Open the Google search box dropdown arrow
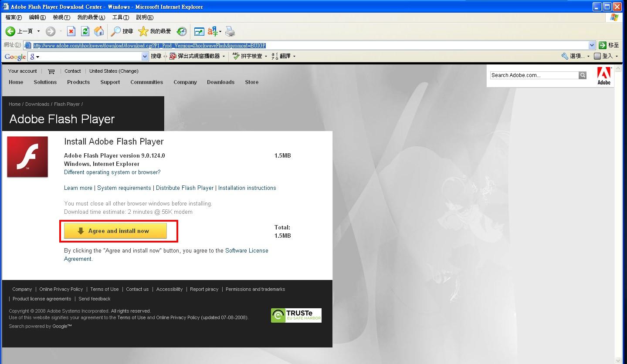Viewport: 627px width, 364px height. click(x=145, y=57)
